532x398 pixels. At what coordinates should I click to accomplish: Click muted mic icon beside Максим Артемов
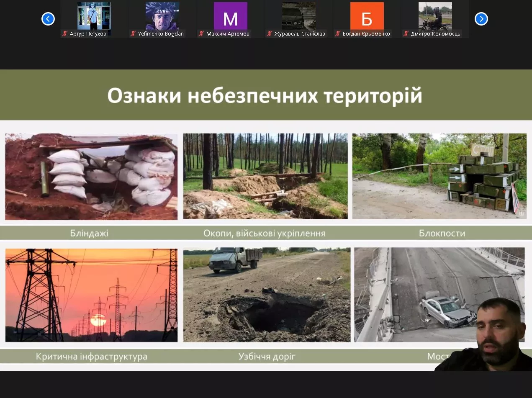coord(201,34)
